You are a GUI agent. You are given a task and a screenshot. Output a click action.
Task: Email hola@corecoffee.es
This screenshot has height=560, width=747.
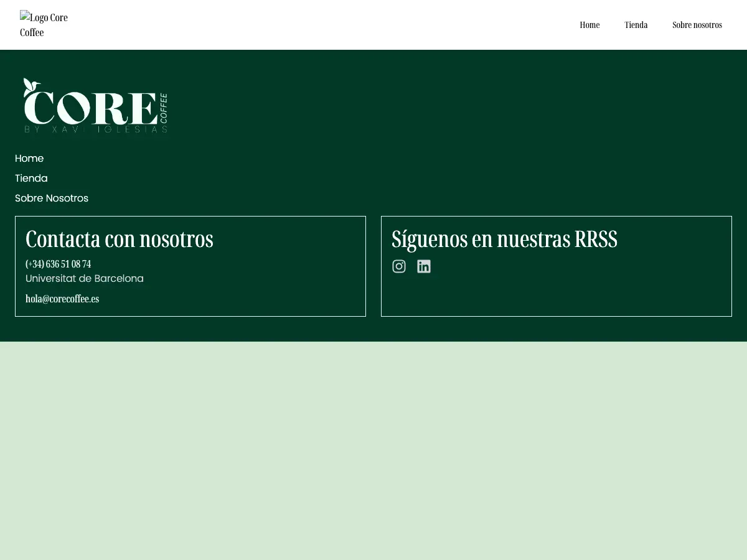pyautogui.click(x=62, y=299)
